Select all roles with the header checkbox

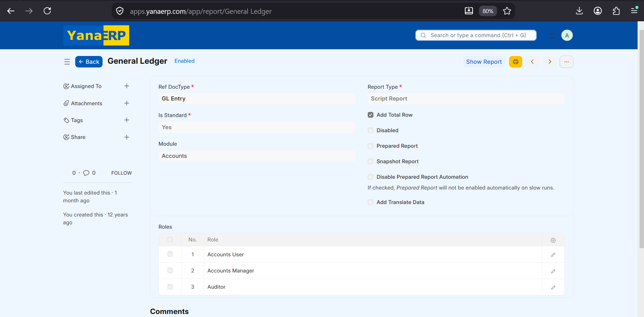(170, 239)
